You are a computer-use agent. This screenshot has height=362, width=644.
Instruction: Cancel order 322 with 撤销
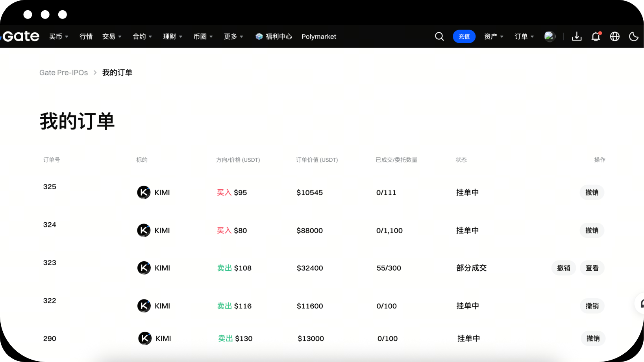[592, 306]
